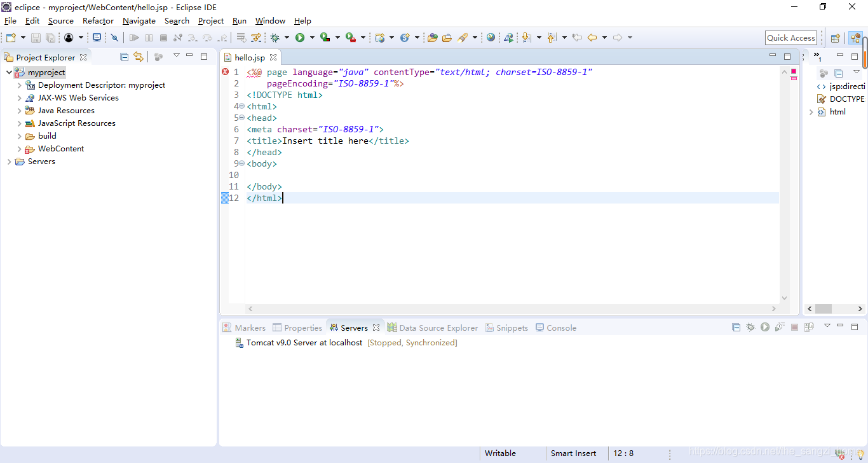Close the Project Explorer tab
Screen dimensions: 868x463
[x=83, y=57]
